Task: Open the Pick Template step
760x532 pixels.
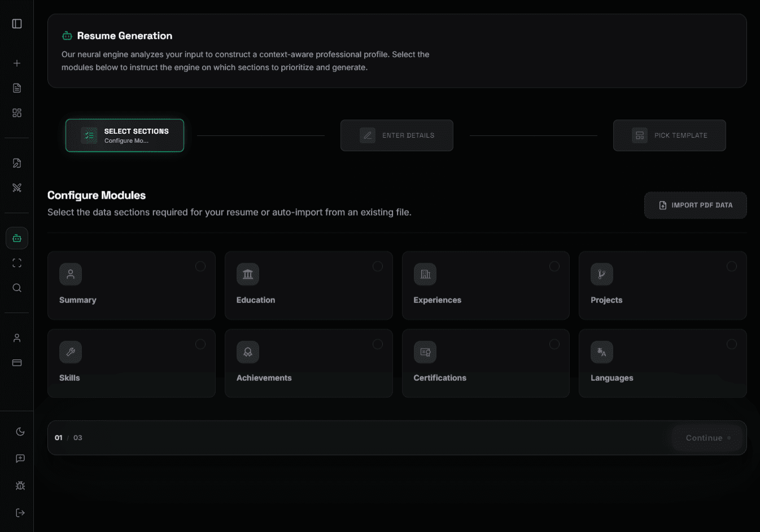Action: click(669, 135)
